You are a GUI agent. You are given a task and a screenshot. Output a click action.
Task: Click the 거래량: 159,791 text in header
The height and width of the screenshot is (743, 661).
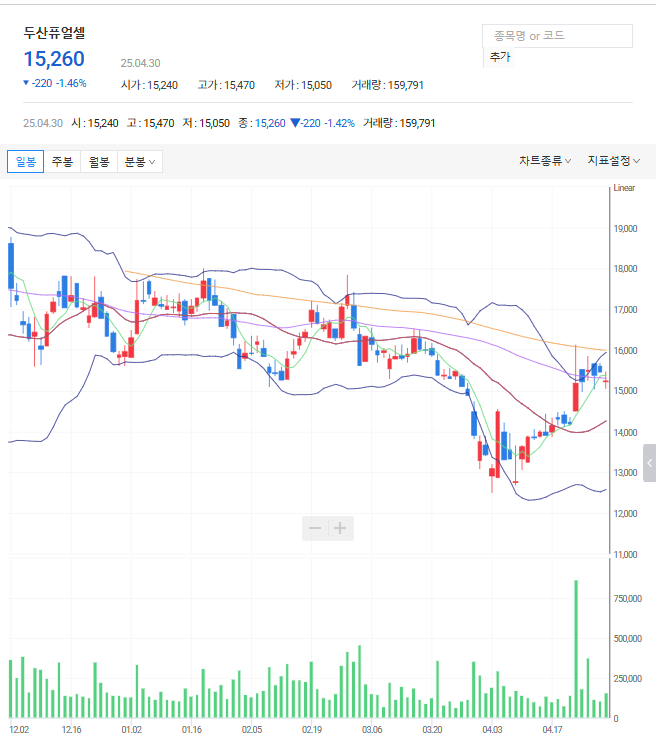point(390,86)
